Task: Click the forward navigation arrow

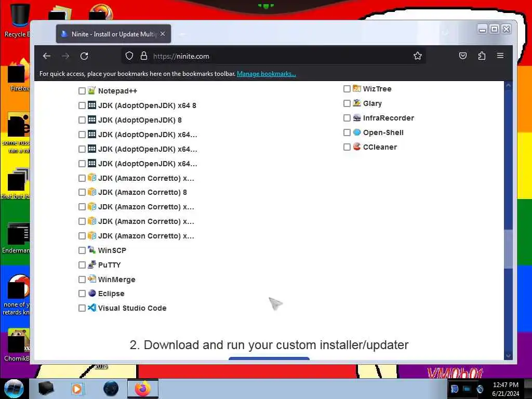Action: [65, 56]
